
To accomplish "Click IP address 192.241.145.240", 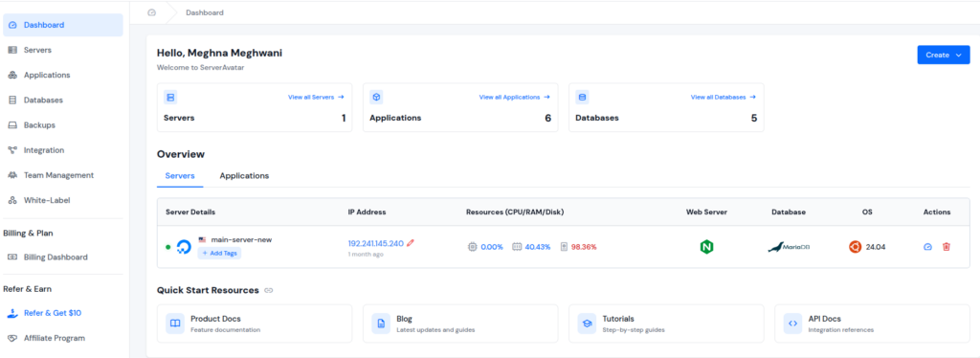I will (x=375, y=243).
